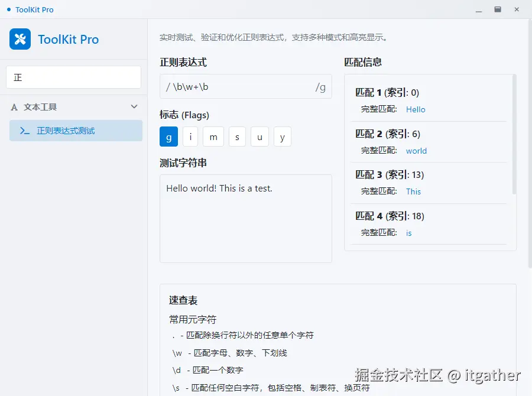Open the 正则表达式测试 sidebar item
Image resolution: width=532 pixels, height=396 pixels.
(76, 131)
